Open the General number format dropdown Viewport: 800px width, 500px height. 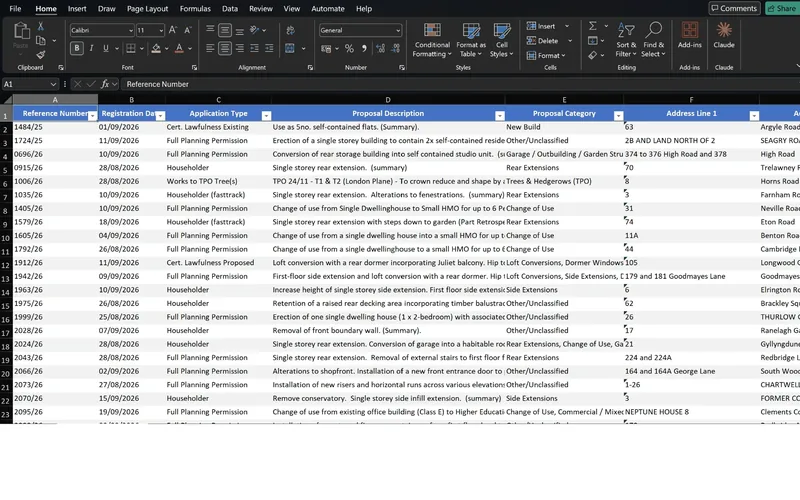(398, 30)
